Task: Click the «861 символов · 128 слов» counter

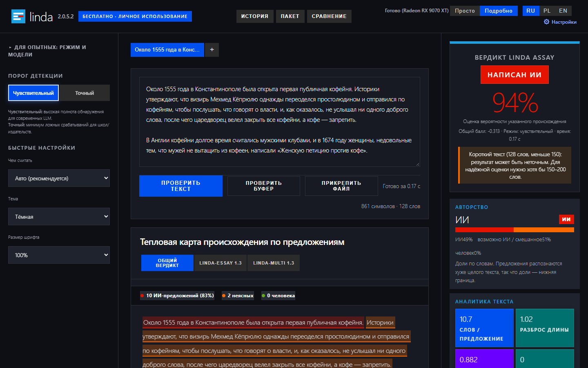Action: [x=391, y=206]
